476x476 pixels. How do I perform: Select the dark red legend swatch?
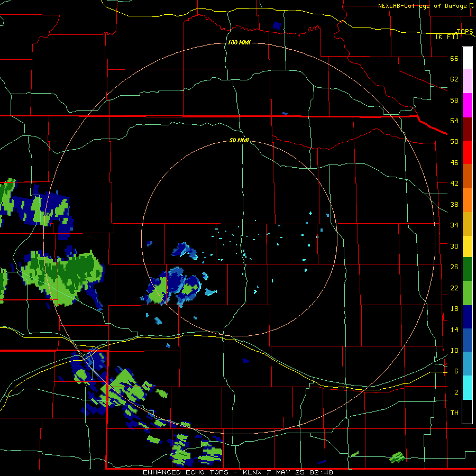click(467, 129)
